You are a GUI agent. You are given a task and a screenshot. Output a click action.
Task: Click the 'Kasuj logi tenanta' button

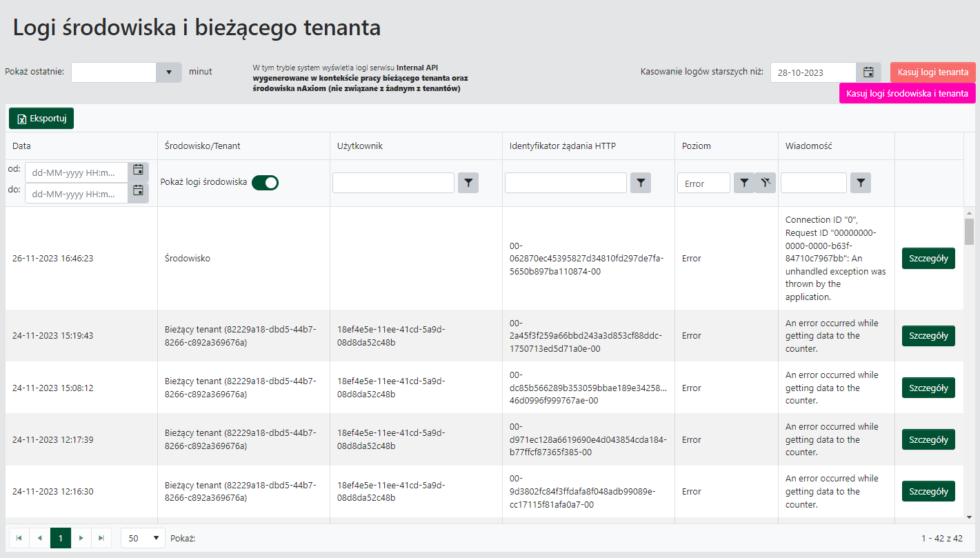pos(933,72)
